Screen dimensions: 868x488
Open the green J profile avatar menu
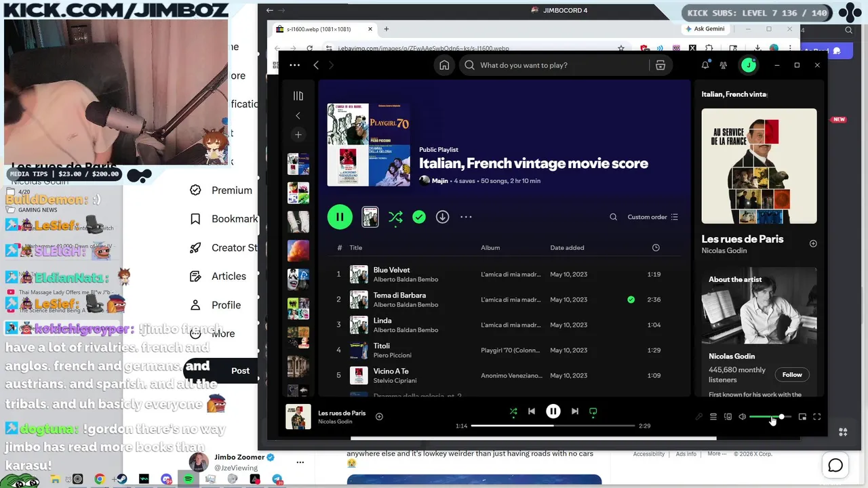tap(748, 65)
